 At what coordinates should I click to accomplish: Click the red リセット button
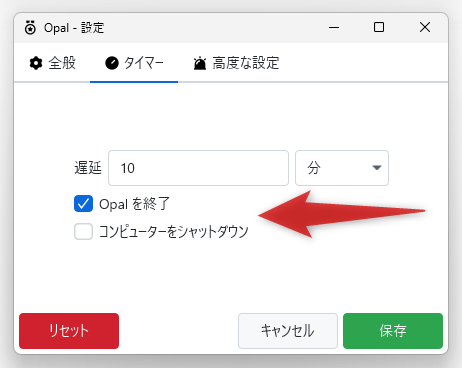coord(69,331)
